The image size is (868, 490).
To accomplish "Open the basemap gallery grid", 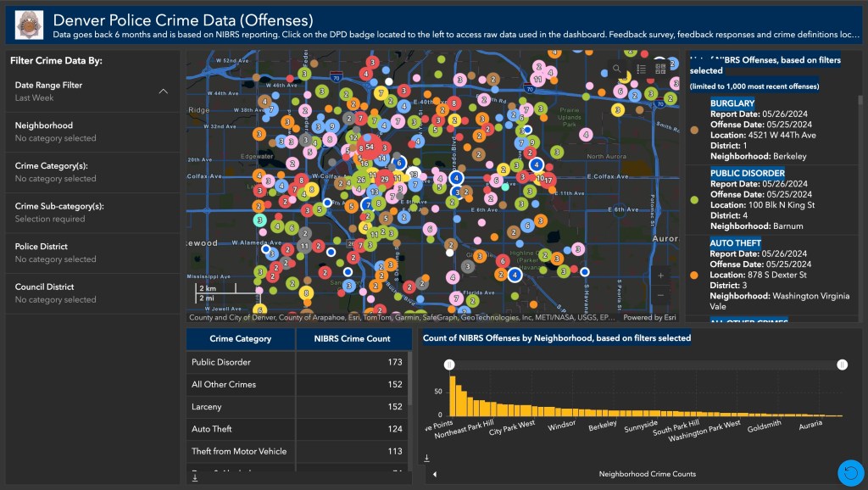I will (659, 69).
